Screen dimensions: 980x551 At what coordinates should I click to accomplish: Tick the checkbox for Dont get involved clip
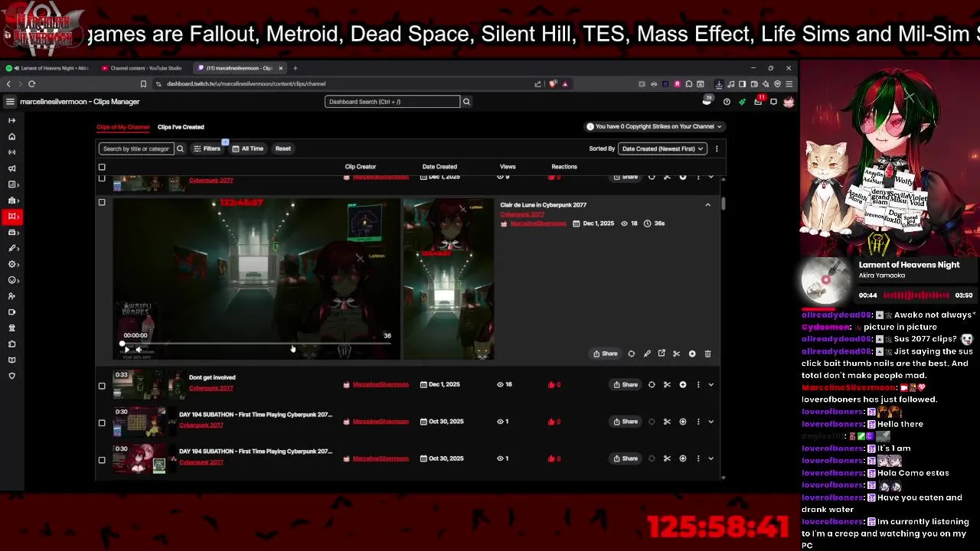tap(102, 386)
